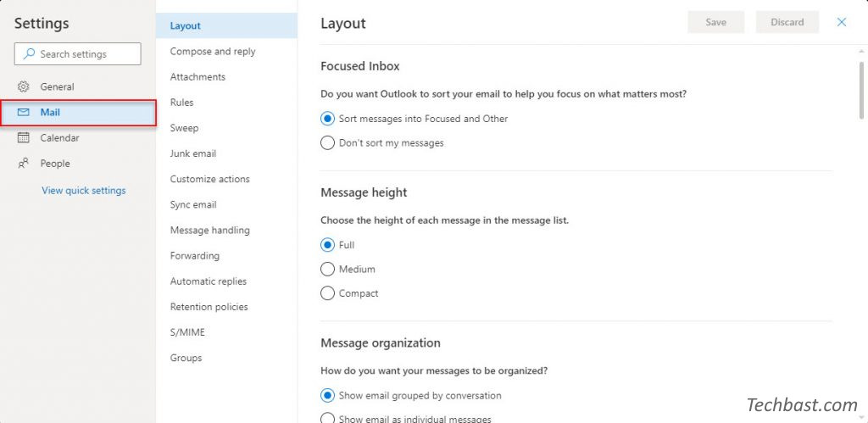The image size is (868, 423).
Task: Click the Save button
Action: click(x=715, y=22)
